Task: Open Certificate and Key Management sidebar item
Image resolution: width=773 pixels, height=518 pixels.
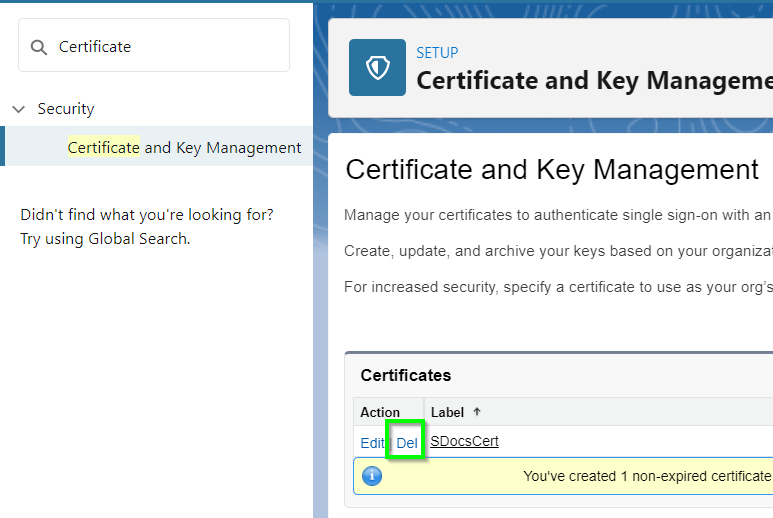Action: 184,147
